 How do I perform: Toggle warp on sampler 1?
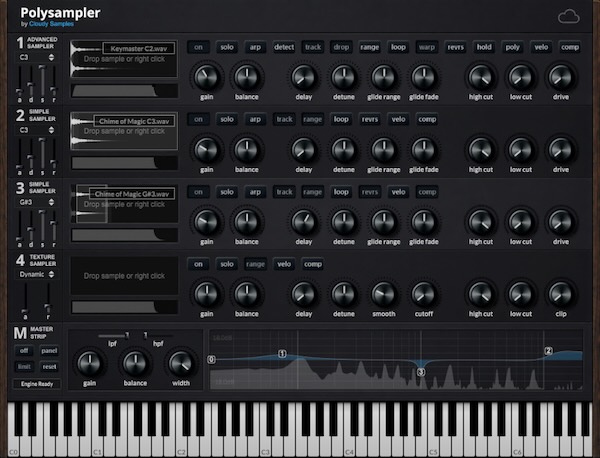tap(427, 47)
